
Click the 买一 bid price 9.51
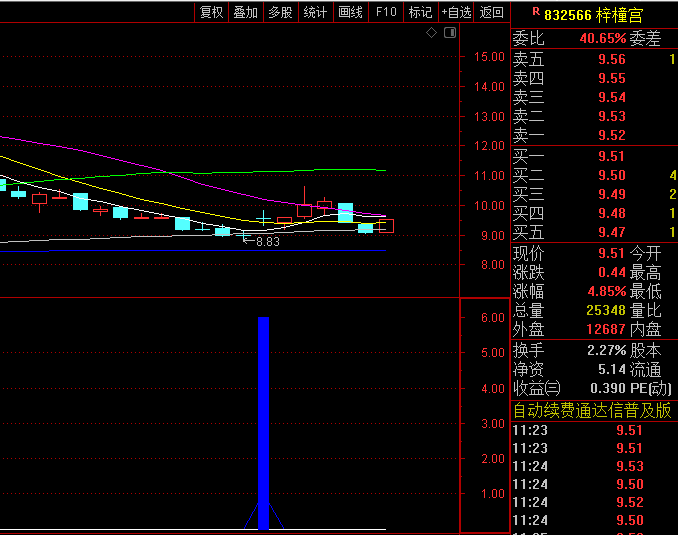point(611,156)
